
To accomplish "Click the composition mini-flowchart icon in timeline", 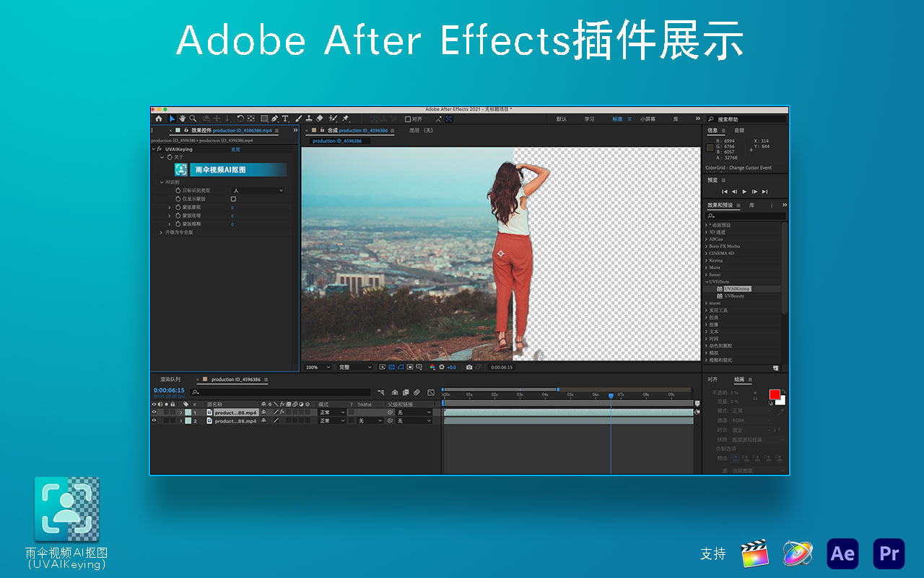I will [x=380, y=392].
